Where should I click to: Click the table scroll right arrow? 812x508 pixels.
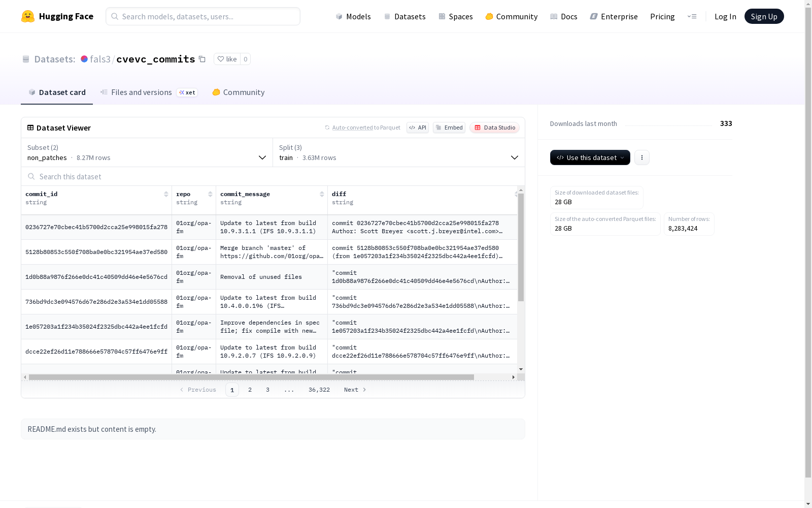tap(514, 377)
